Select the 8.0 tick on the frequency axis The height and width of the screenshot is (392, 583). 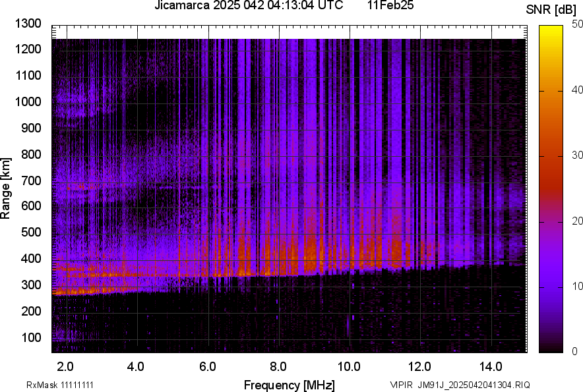click(278, 366)
